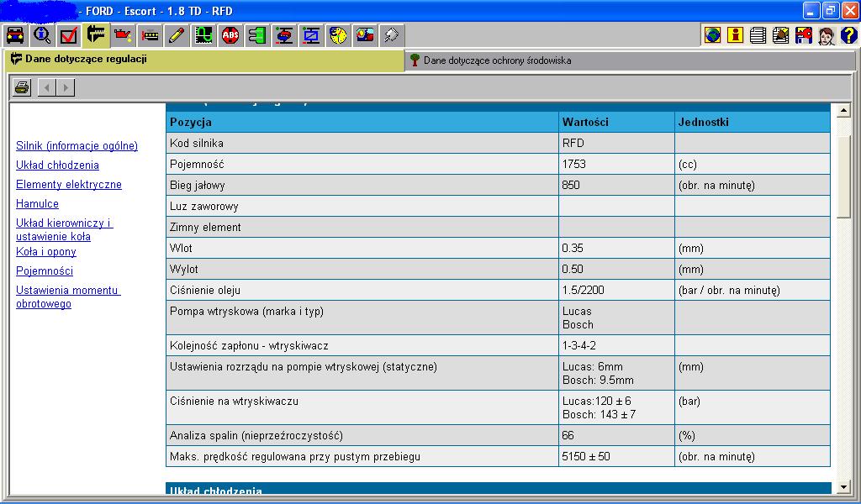Select the Dane dotyczące regulacji tab

[86, 60]
